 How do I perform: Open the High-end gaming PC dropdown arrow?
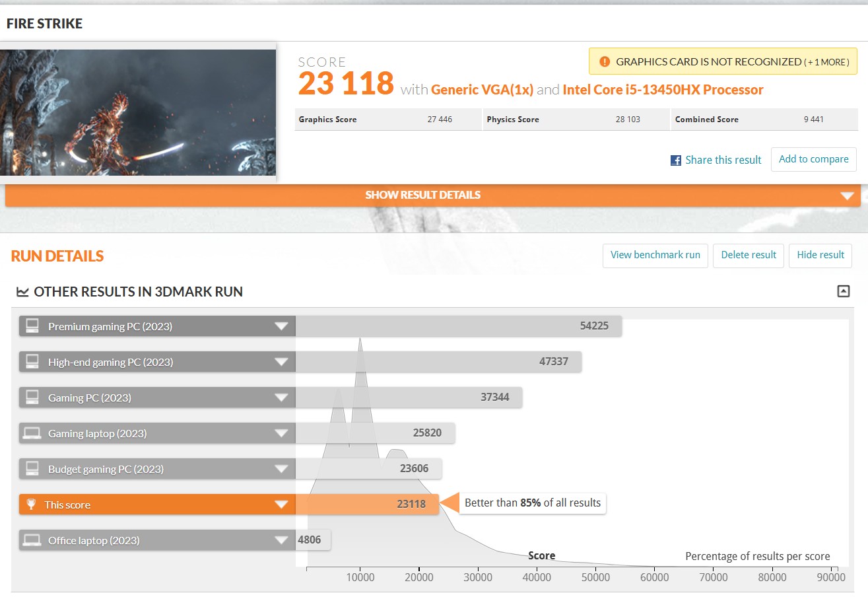[x=281, y=362]
